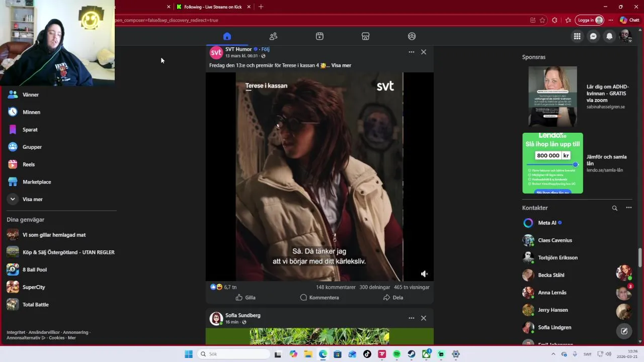The image size is (644, 362).
Task: Open the ADHD-kvinnan sponsored ad image
Action: (x=552, y=97)
